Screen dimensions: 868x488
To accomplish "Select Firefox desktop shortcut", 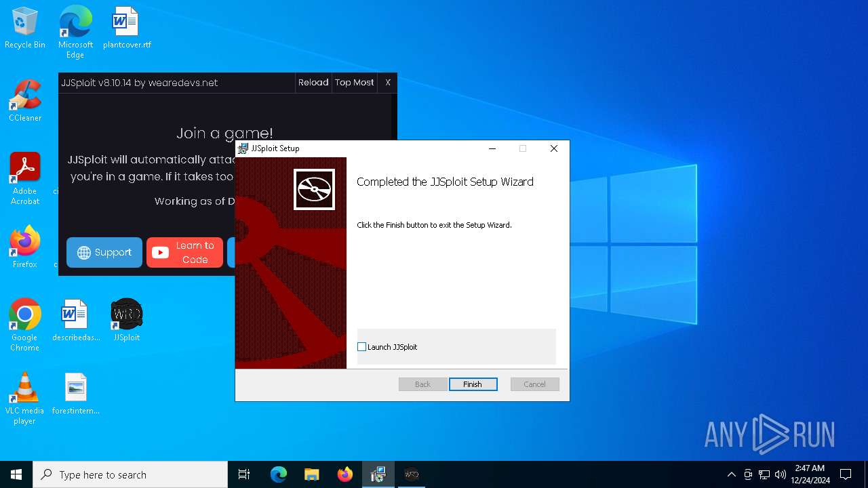I will coord(25,247).
